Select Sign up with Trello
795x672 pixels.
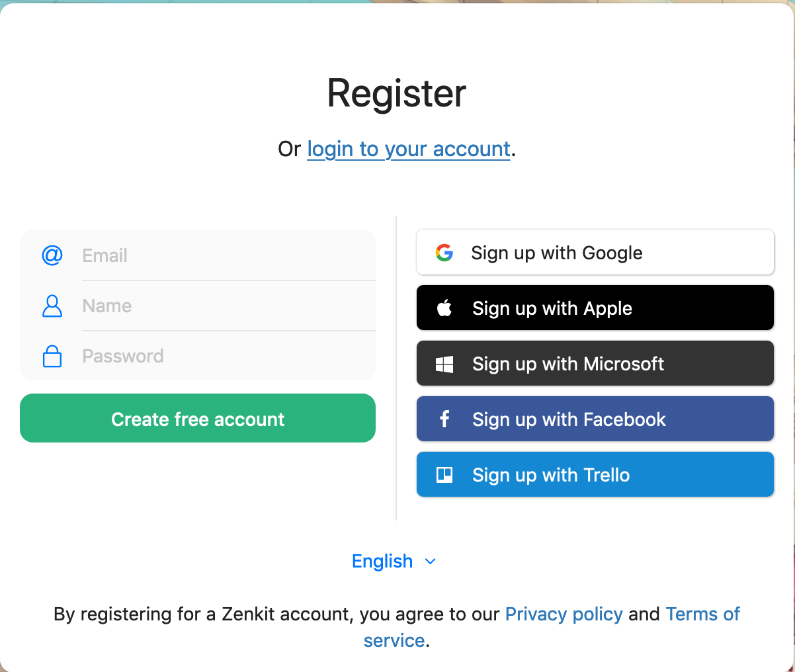[x=595, y=474]
